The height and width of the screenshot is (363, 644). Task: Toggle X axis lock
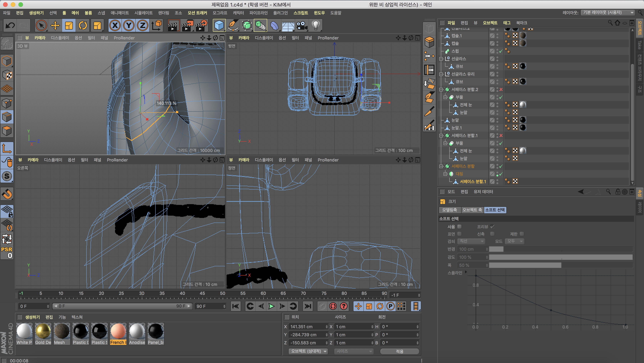(115, 25)
